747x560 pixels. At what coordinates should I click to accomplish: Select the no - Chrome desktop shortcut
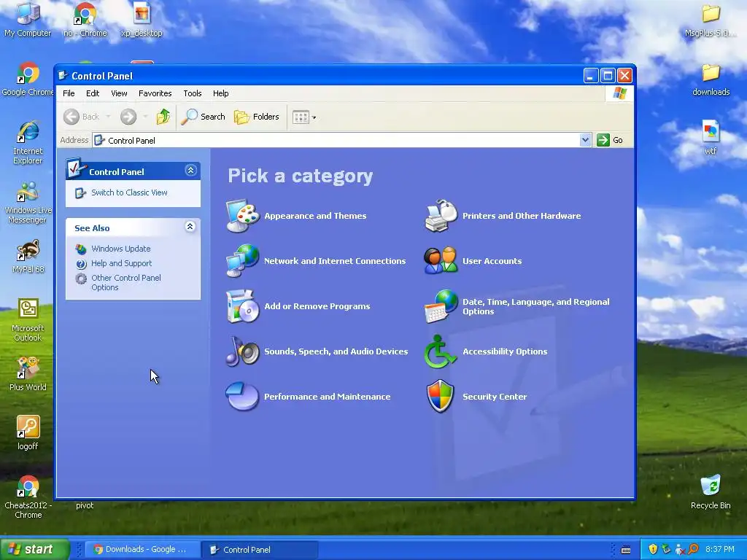(x=85, y=20)
